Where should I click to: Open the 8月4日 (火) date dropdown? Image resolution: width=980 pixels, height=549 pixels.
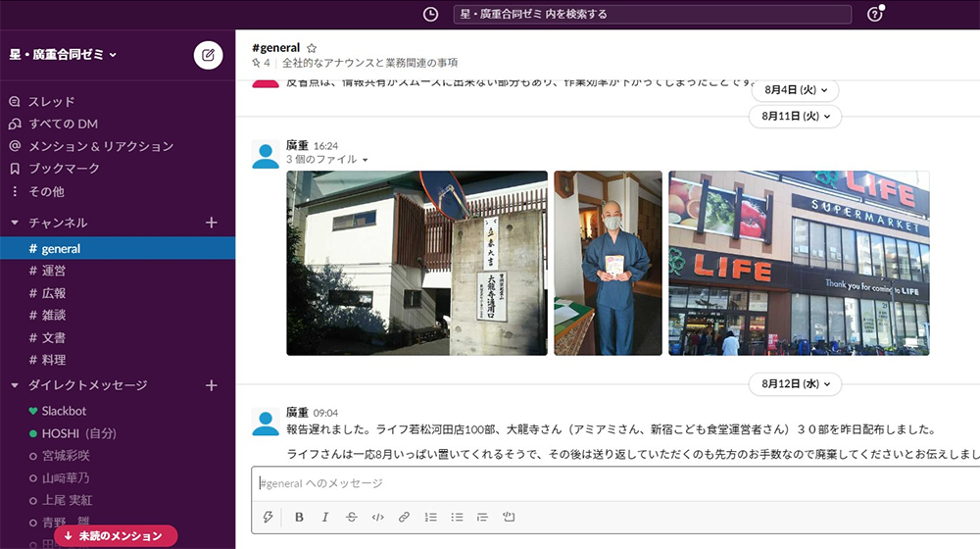(x=796, y=90)
